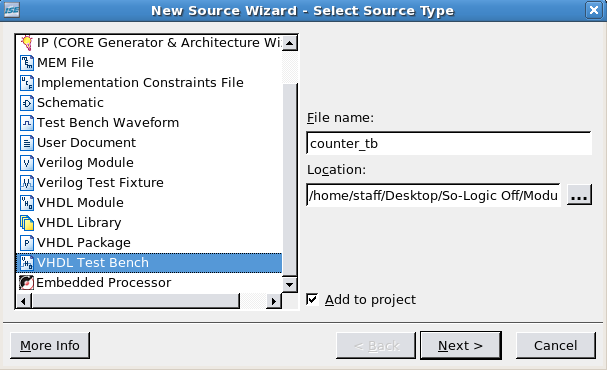This screenshot has width=607, height=370.
Task: Choose the Schematic source type icon
Action: [x=27, y=103]
